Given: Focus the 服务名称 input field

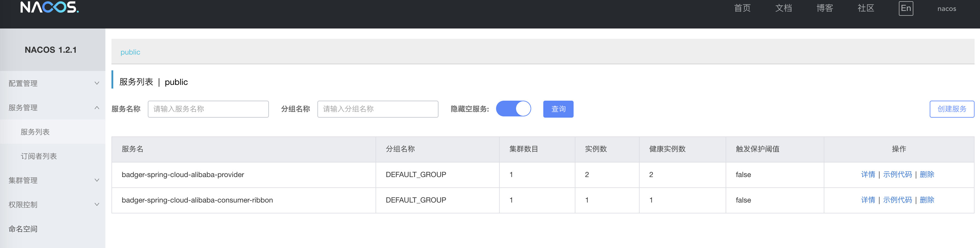Looking at the screenshot, I should [208, 109].
